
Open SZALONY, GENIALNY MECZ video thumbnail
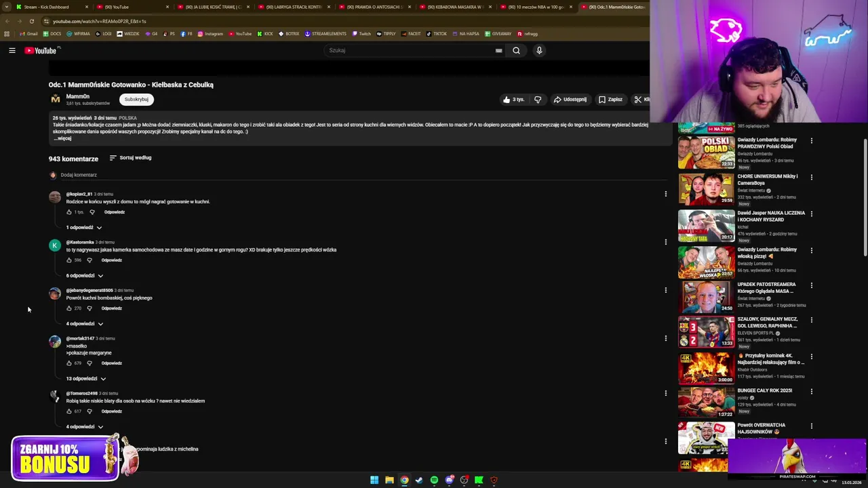click(706, 331)
